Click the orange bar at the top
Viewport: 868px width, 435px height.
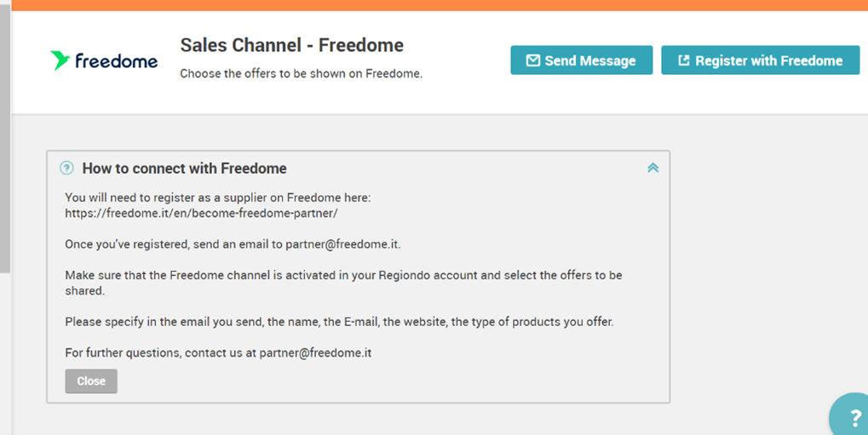(x=440, y=5)
